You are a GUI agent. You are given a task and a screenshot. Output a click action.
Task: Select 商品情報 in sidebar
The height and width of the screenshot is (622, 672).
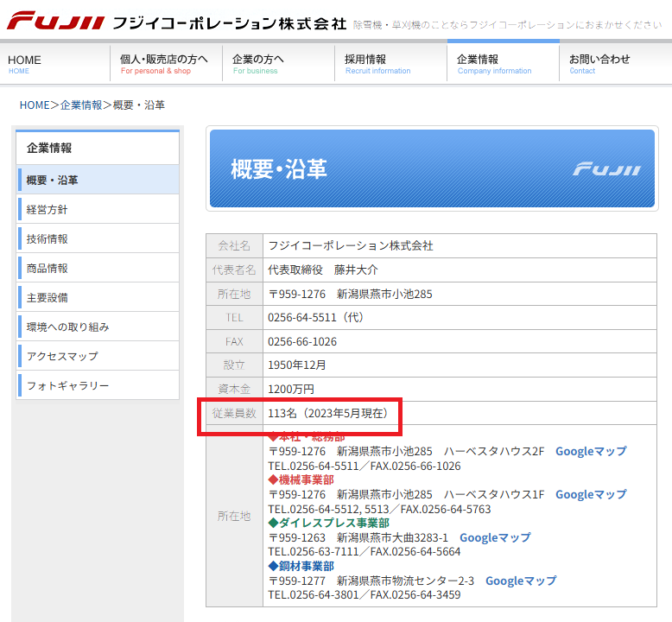(x=98, y=269)
